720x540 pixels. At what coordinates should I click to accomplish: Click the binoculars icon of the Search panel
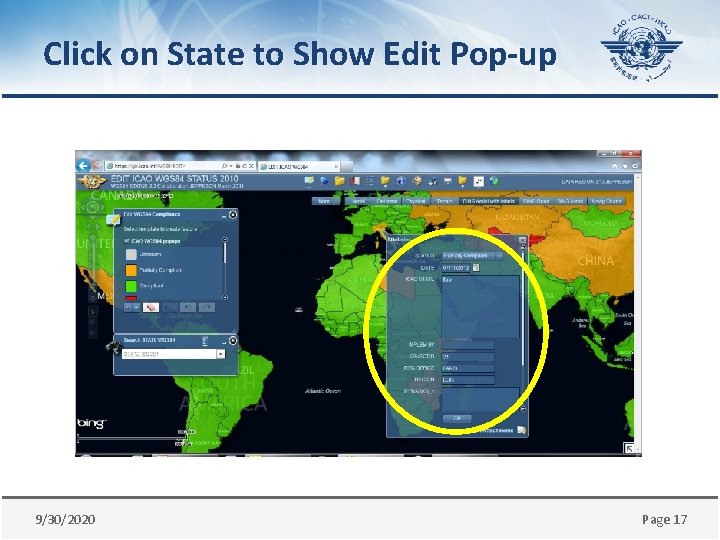click(x=113, y=347)
